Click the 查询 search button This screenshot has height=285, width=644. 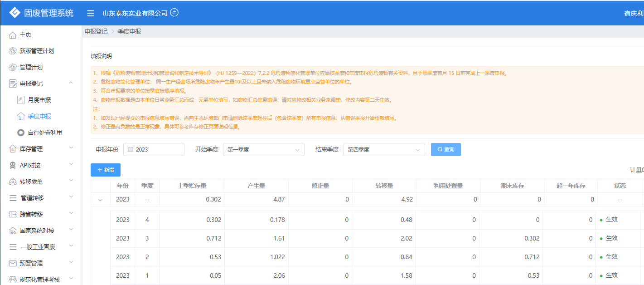445,149
